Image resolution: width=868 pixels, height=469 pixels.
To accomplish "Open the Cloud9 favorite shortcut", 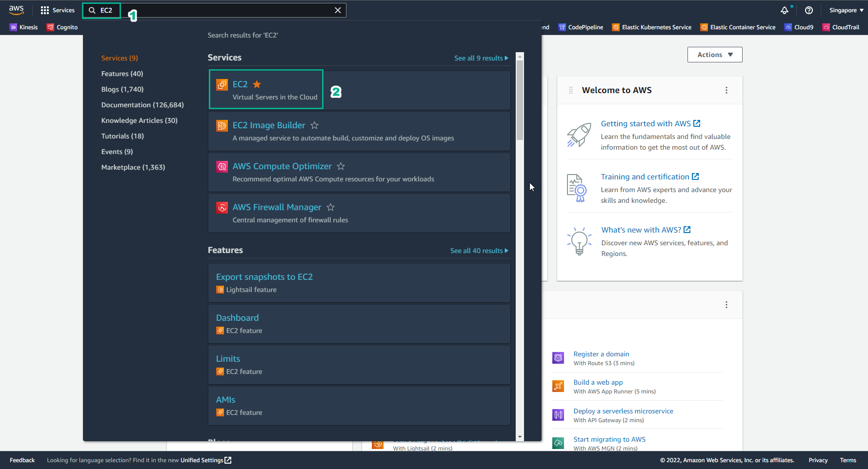I will click(799, 27).
